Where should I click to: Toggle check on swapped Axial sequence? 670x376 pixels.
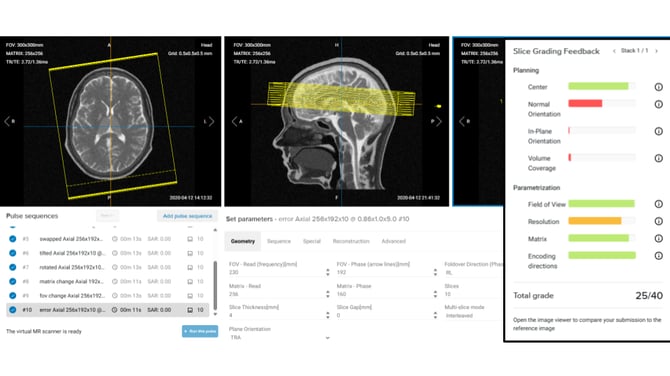point(13,239)
